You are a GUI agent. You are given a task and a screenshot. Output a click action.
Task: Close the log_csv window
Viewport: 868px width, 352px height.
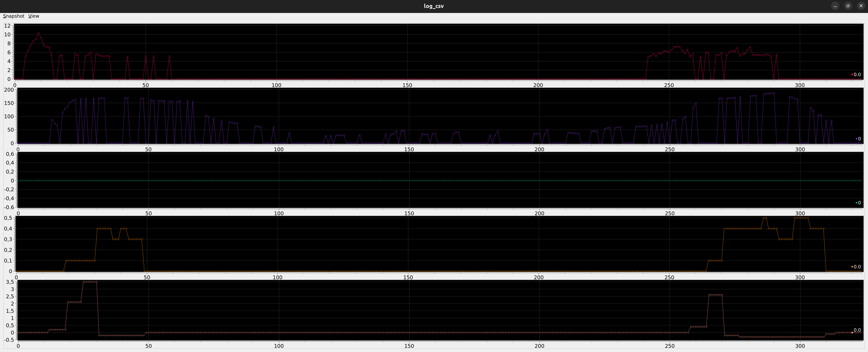point(861,6)
